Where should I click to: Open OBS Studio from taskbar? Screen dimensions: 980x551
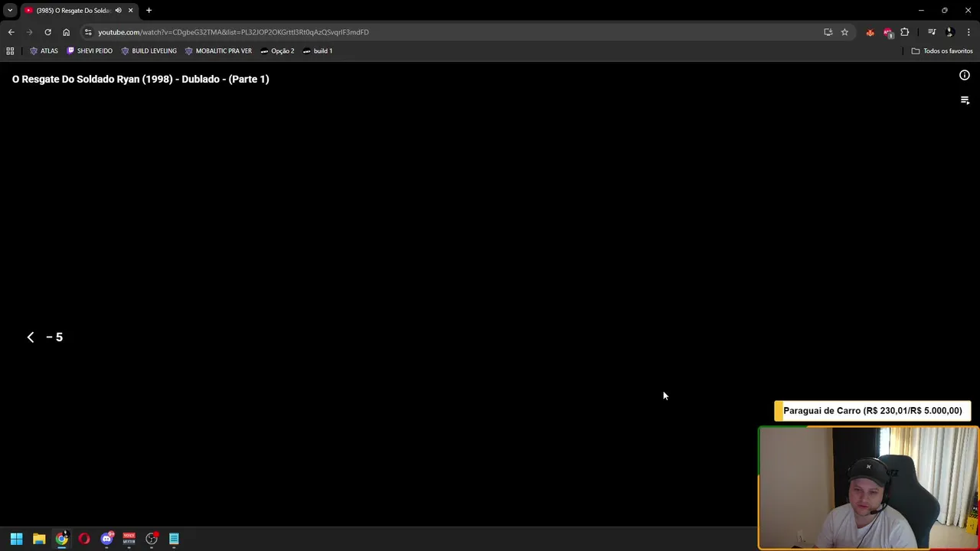pyautogui.click(x=152, y=539)
